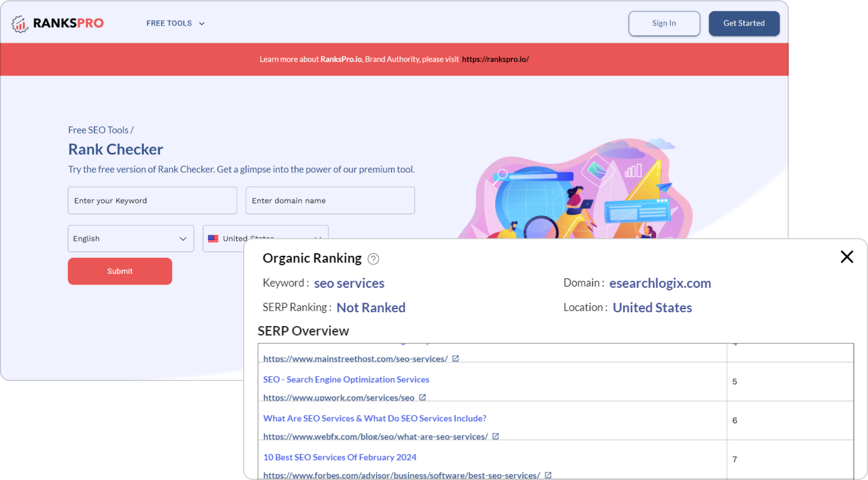Open the FREE TOOLS menu
This screenshot has width=868, height=480.
point(170,23)
